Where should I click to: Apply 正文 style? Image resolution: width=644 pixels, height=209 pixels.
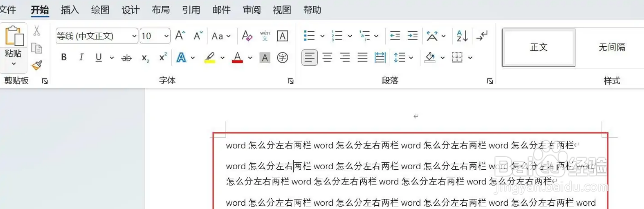pos(538,47)
